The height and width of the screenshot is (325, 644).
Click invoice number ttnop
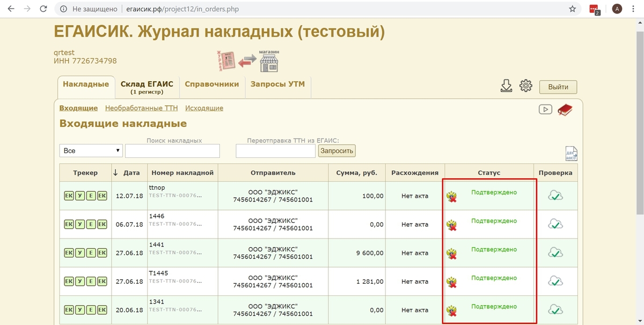click(157, 188)
